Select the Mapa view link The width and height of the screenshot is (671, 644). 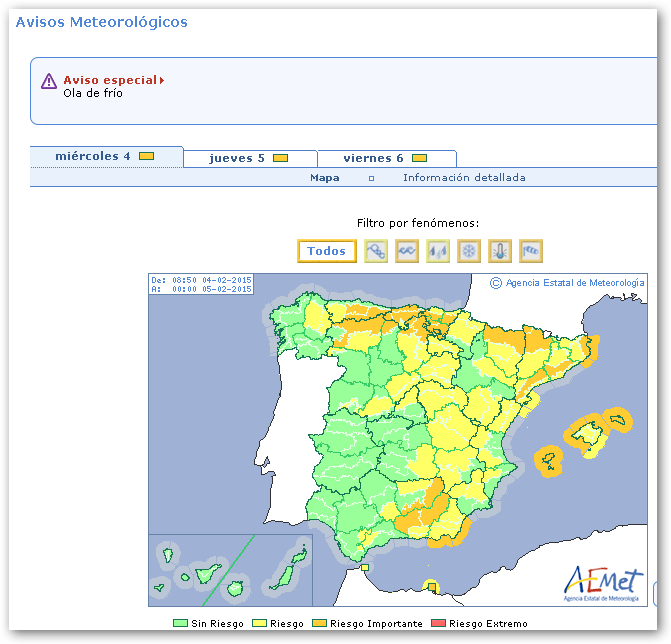[324, 178]
